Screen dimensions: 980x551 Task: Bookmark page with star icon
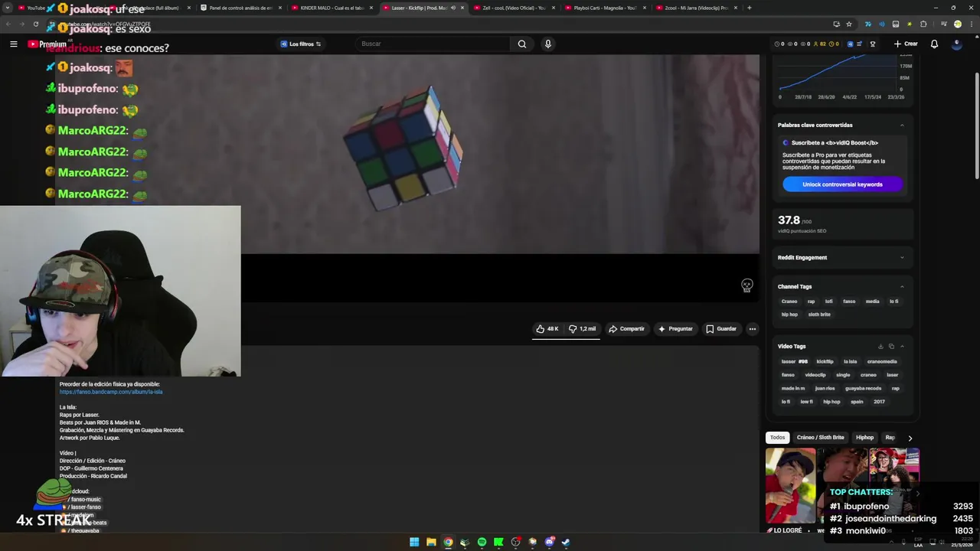(x=848, y=24)
